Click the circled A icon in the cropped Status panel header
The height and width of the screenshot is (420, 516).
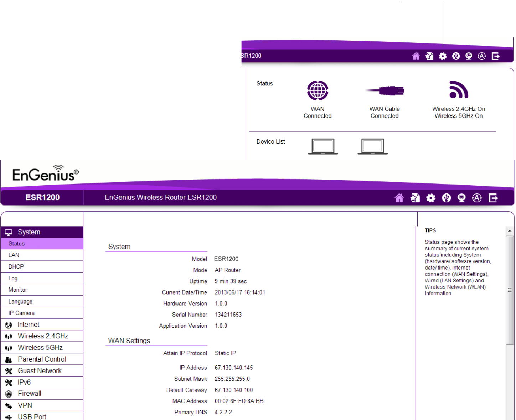click(482, 56)
